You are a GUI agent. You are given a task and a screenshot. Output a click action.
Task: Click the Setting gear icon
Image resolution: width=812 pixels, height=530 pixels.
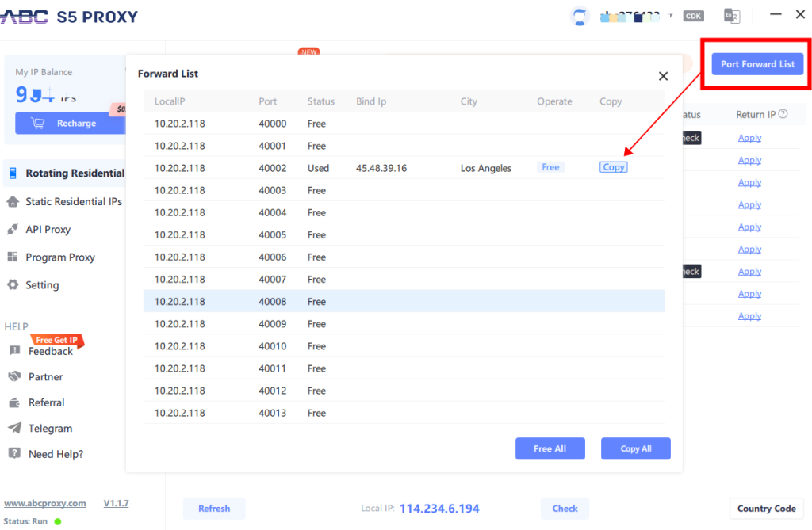(13, 284)
